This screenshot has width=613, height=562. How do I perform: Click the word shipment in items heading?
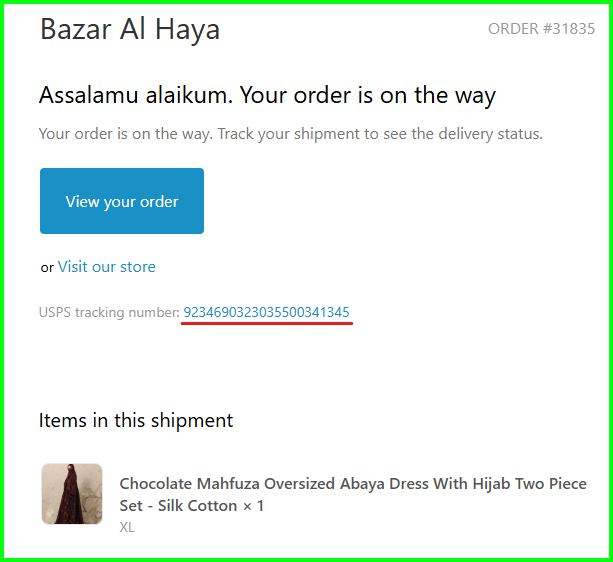tap(192, 421)
